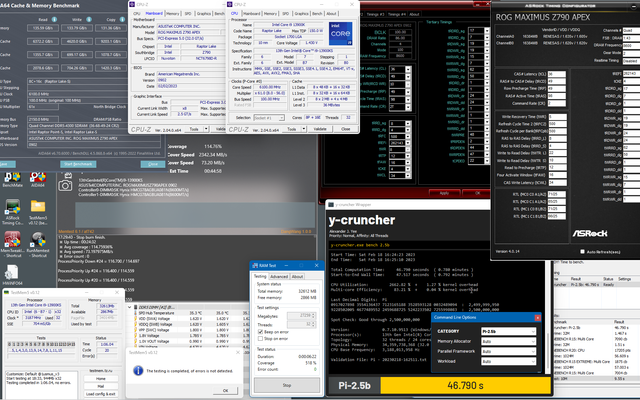Open the CPU-Z Selection Socket #1 dropdown
The height and width of the screenshot is (400, 640).
pyautogui.click(x=269, y=118)
